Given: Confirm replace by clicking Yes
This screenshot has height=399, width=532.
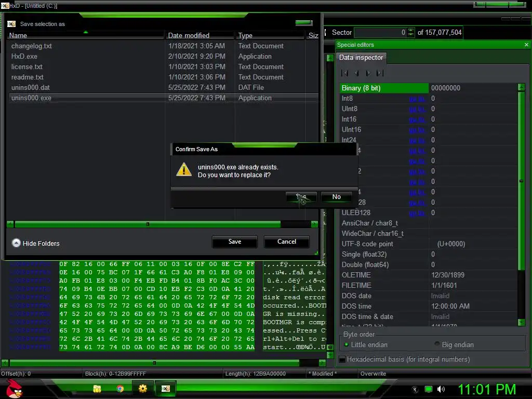Looking at the screenshot, I should [x=301, y=197].
